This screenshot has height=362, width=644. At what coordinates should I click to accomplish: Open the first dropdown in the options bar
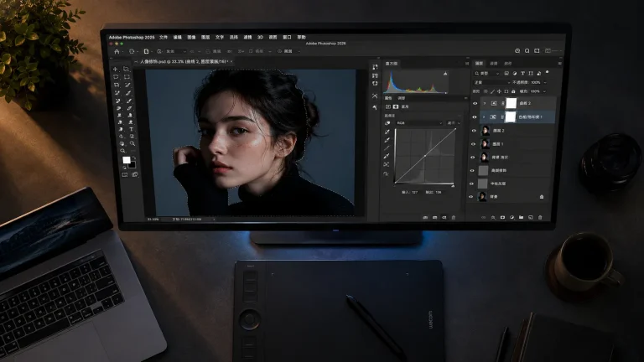click(177, 51)
